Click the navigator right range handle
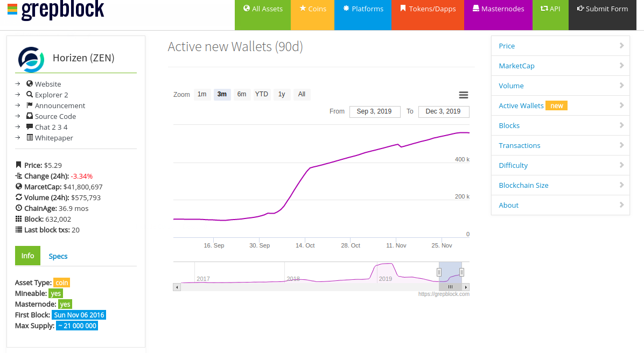644x353 pixels. pyautogui.click(x=461, y=272)
